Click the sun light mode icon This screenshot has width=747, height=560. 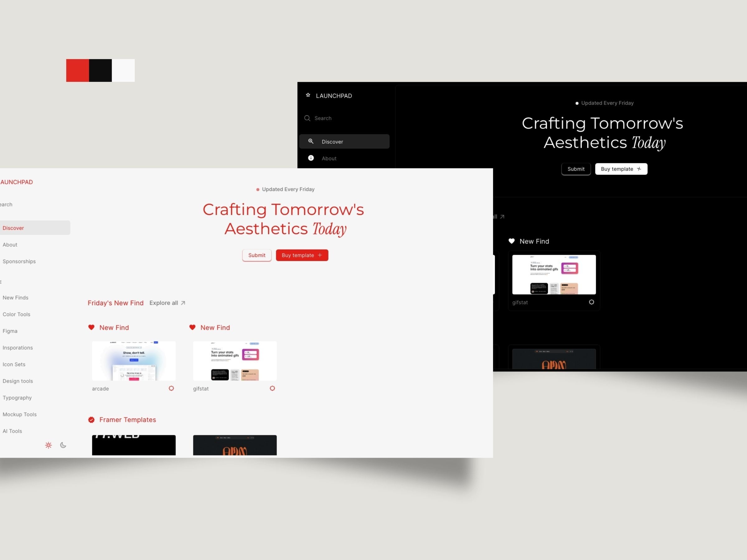pyautogui.click(x=48, y=445)
